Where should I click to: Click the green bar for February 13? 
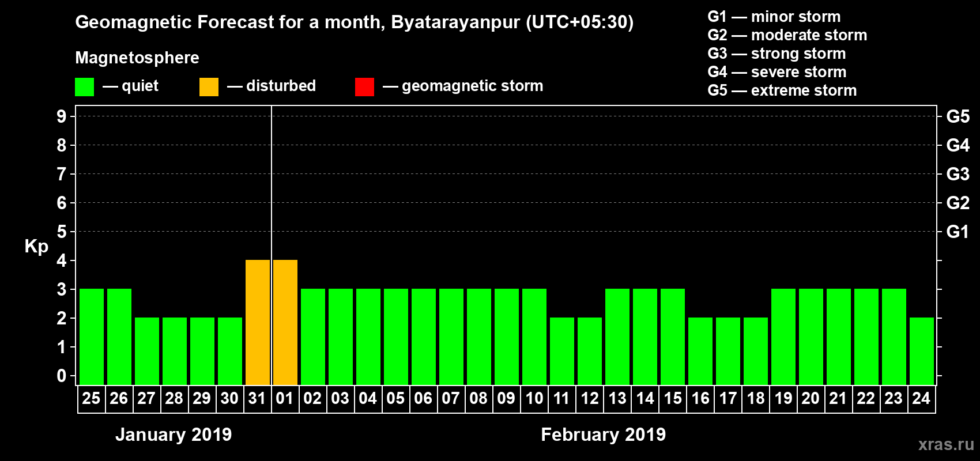[617, 337]
